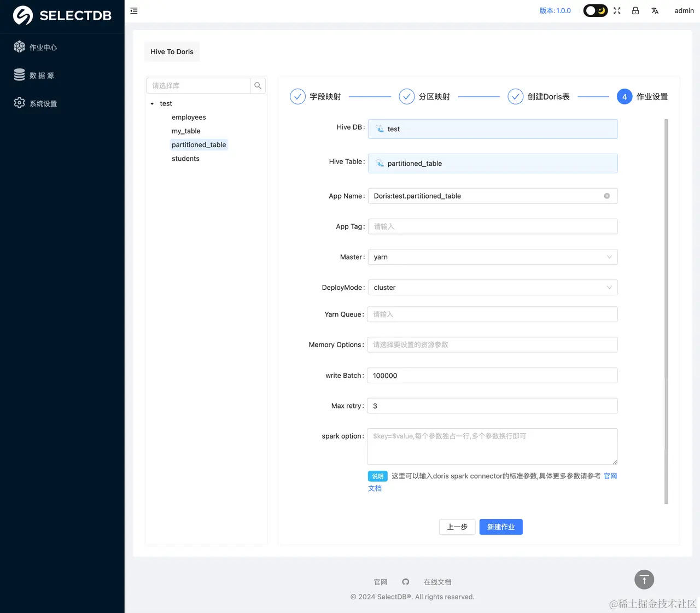Select students table in tree
The height and width of the screenshot is (613, 700).
pyautogui.click(x=185, y=159)
